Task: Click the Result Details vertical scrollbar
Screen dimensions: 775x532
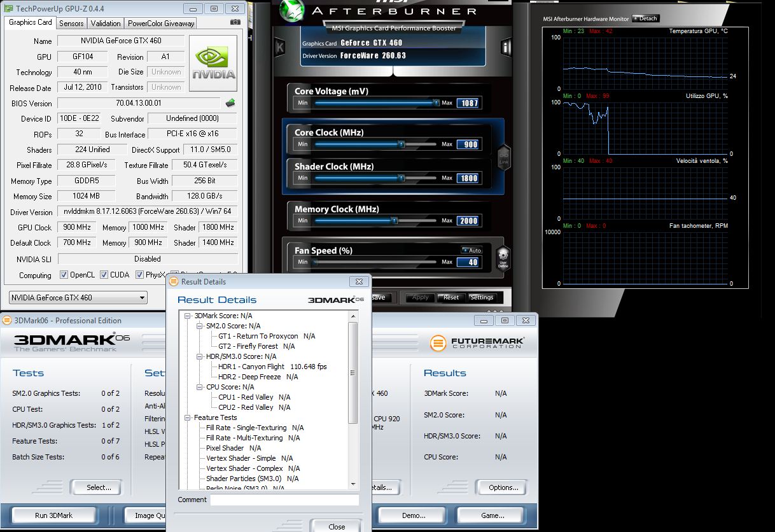Action: (x=354, y=400)
